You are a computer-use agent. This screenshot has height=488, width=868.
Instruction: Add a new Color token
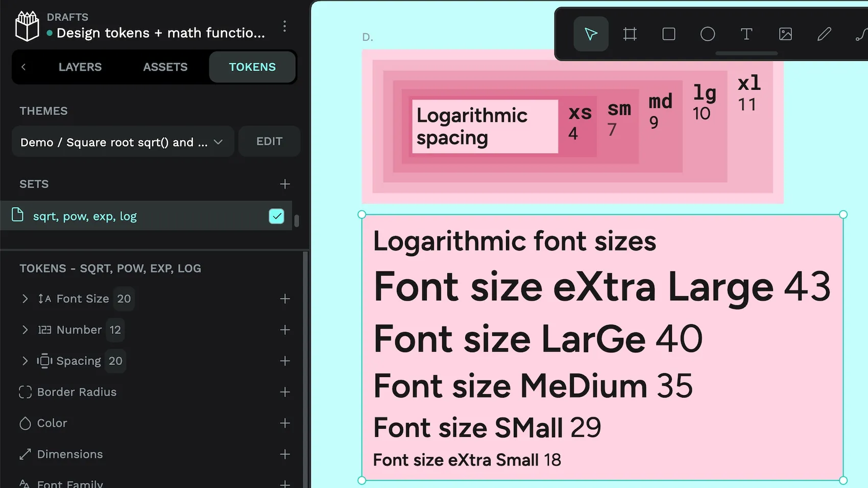point(285,423)
